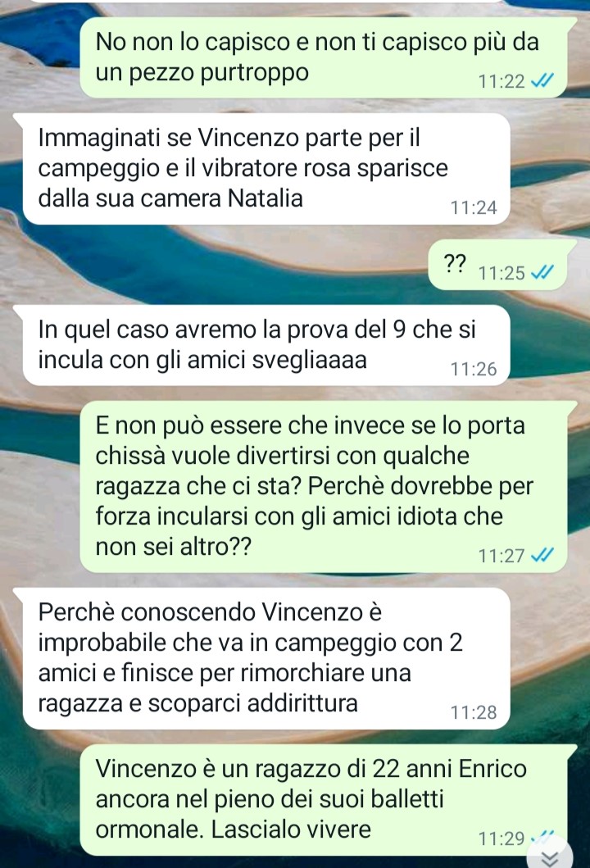Tap the 11:29 timestamp at bottom
This screenshot has width=590, height=868.
(501, 838)
